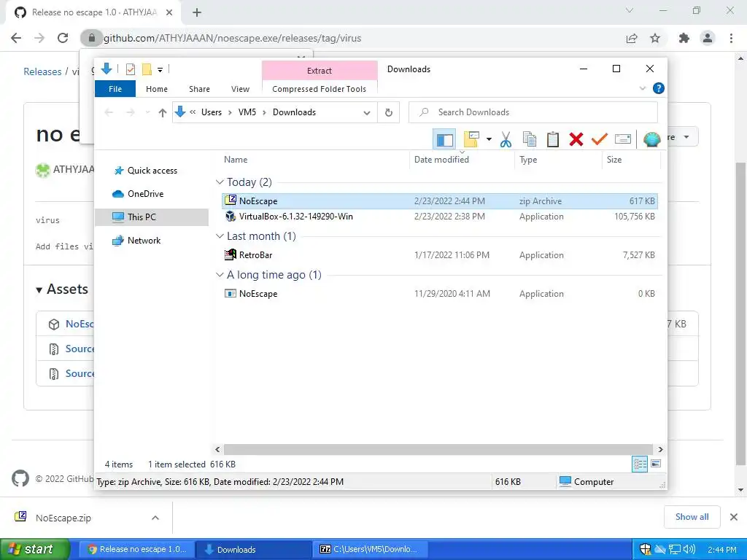Image resolution: width=747 pixels, height=560 pixels.
Task: Click the blue download arrow title icon
Action: pos(107,69)
